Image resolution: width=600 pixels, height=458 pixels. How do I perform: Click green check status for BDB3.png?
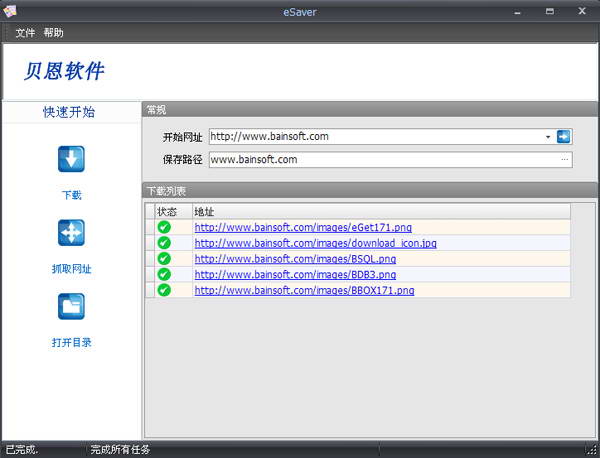(164, 274)
